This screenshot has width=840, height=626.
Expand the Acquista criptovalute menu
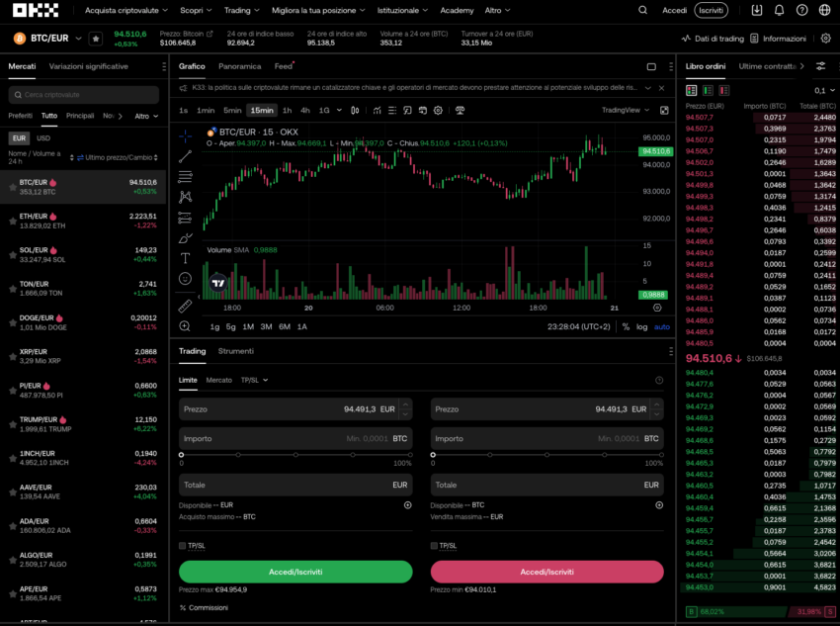(x=126, y=10)
